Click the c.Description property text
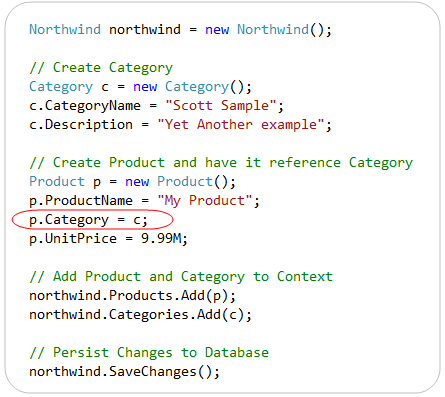445x397 pixels. click(81, 125)
